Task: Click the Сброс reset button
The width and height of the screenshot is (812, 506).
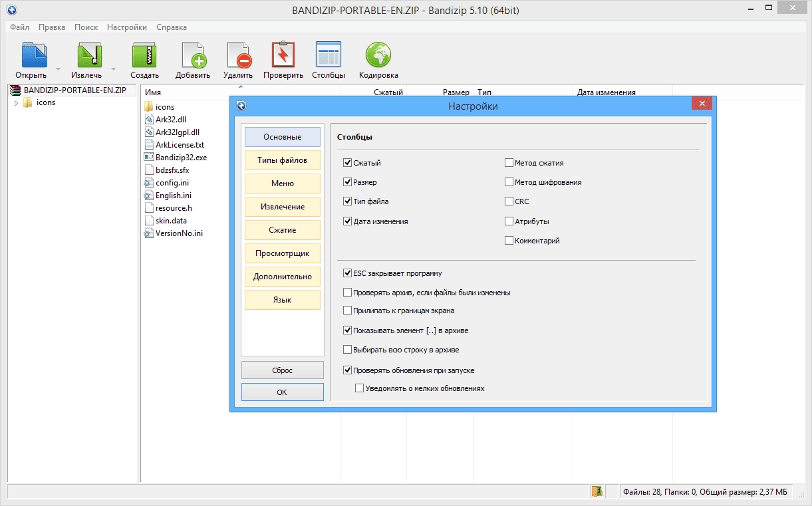Action: [x=283, y=370]
